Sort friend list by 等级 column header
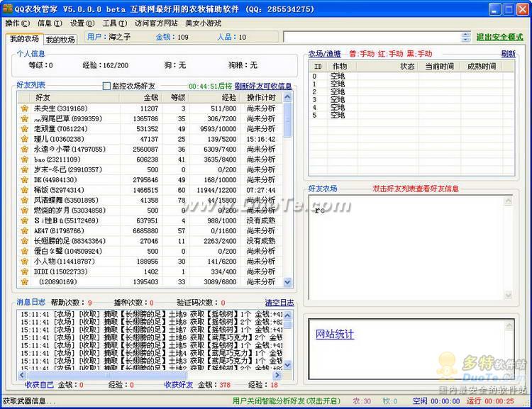Image resolution: width=532 pixels, height=409 pixels. (x=175, y=98)
